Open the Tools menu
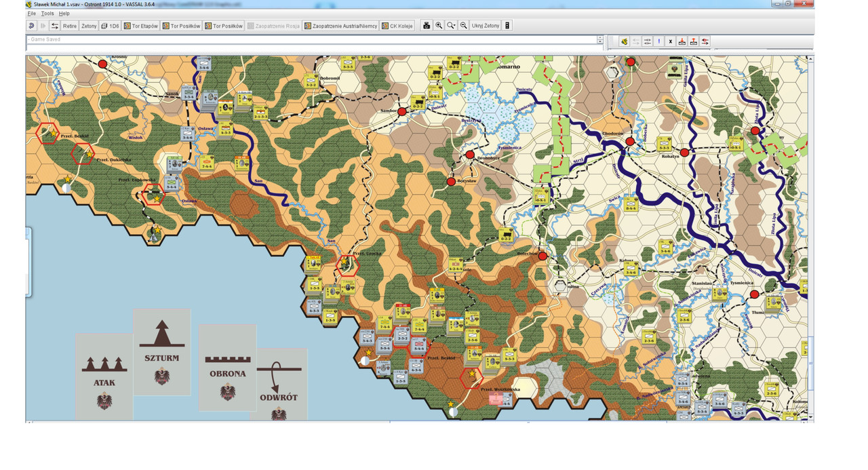The width and height of the screenshot is (868, 470). click(x=47, y=14)
